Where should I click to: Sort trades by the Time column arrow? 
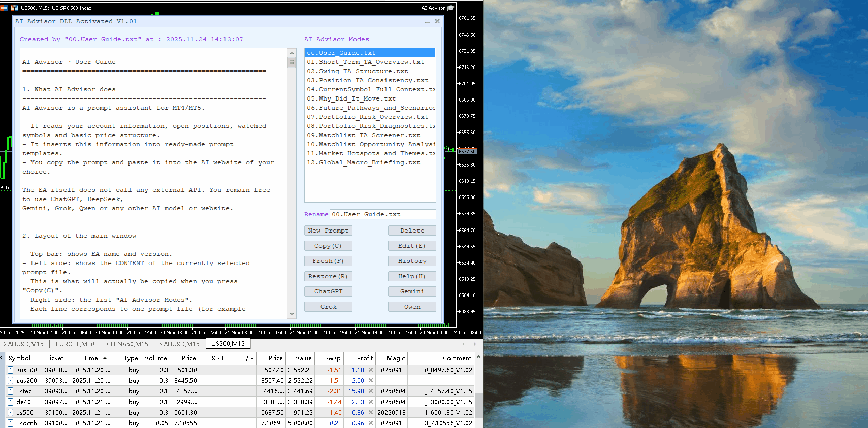coord(105,358)
